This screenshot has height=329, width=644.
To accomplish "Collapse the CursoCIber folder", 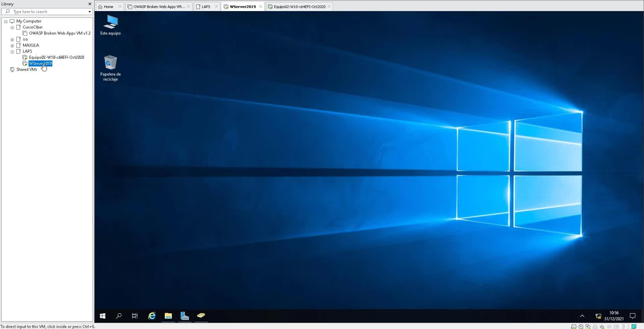I will click(x=12, y=28).
